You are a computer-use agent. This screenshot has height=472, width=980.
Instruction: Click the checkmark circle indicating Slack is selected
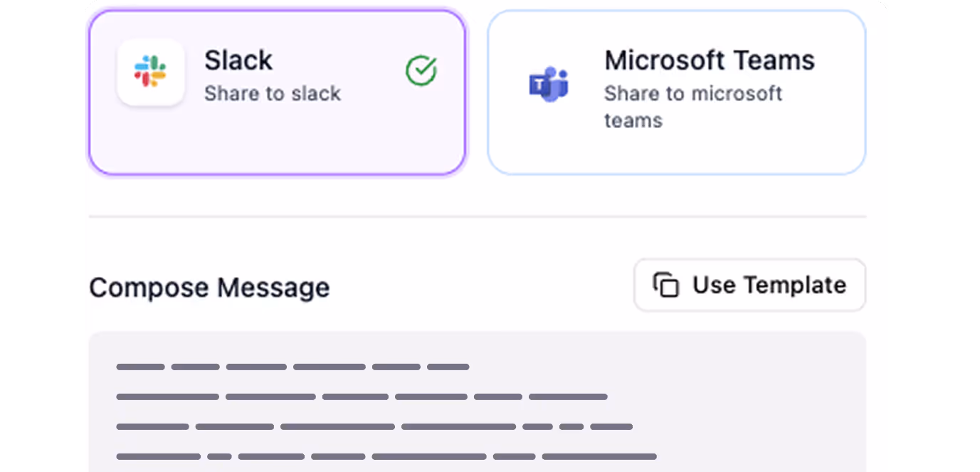tap(421, 70)
